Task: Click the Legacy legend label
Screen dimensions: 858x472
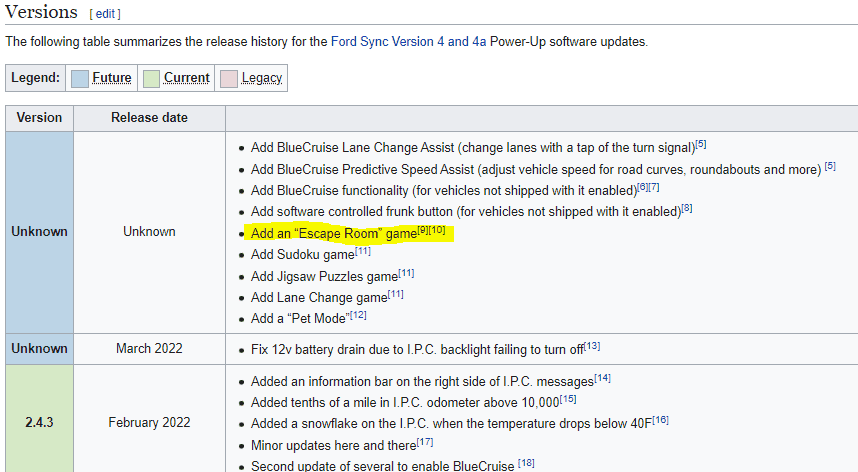Action: [x=261, y=78]
